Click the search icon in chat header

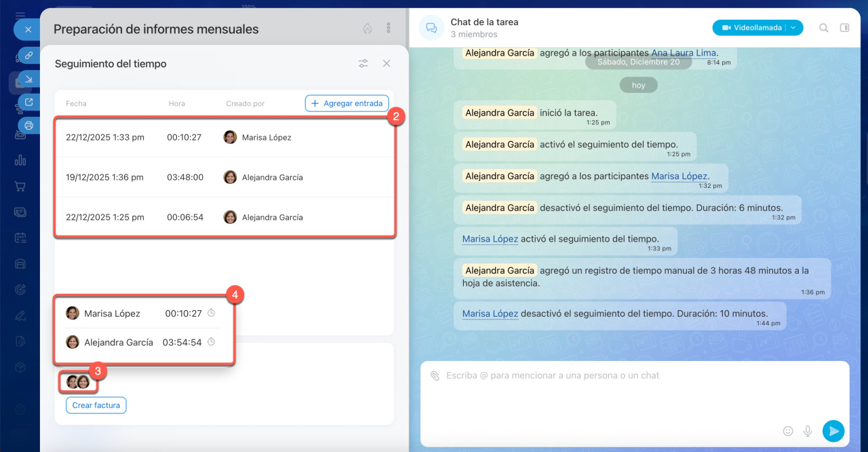click(824, 28)
